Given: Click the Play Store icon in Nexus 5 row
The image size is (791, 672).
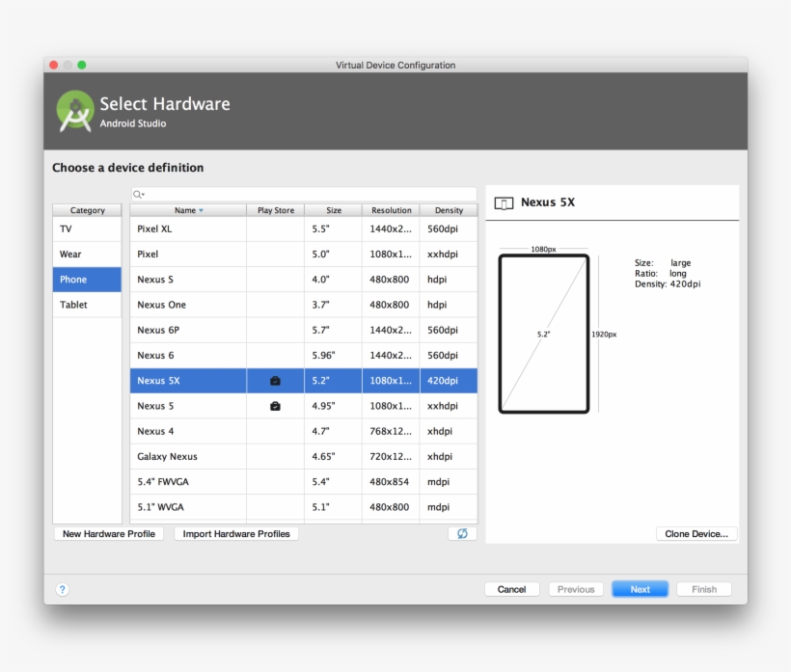Looking at the screenshot, I should (275, 406).
